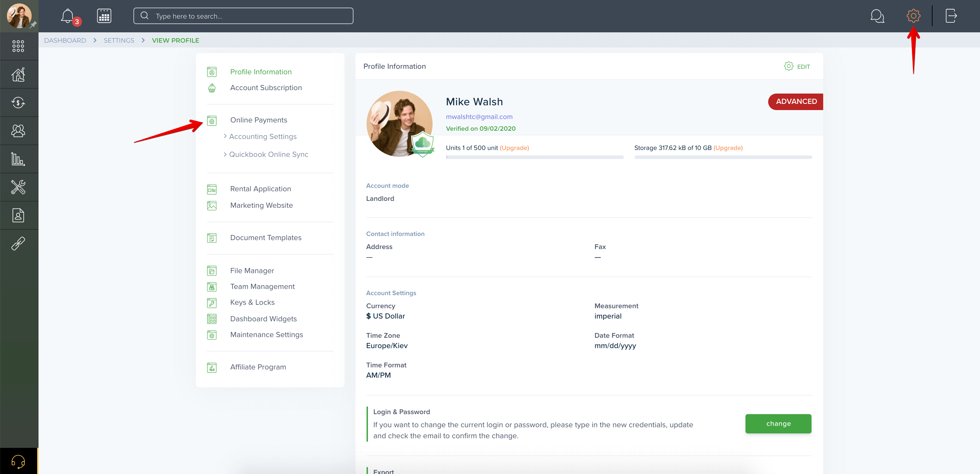Open the chat messages icon
The height and width of the screenshot is (474, 980).
[x=877, y=16]
